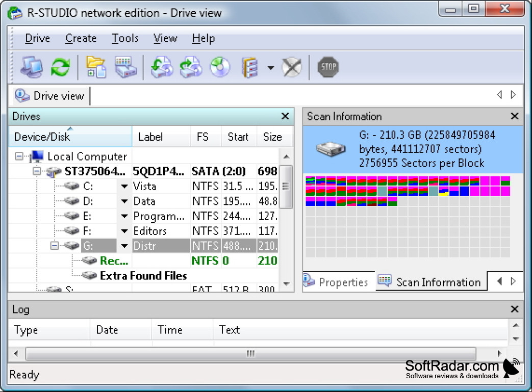Click the yellow block in scan map

(x=444, y=192)
